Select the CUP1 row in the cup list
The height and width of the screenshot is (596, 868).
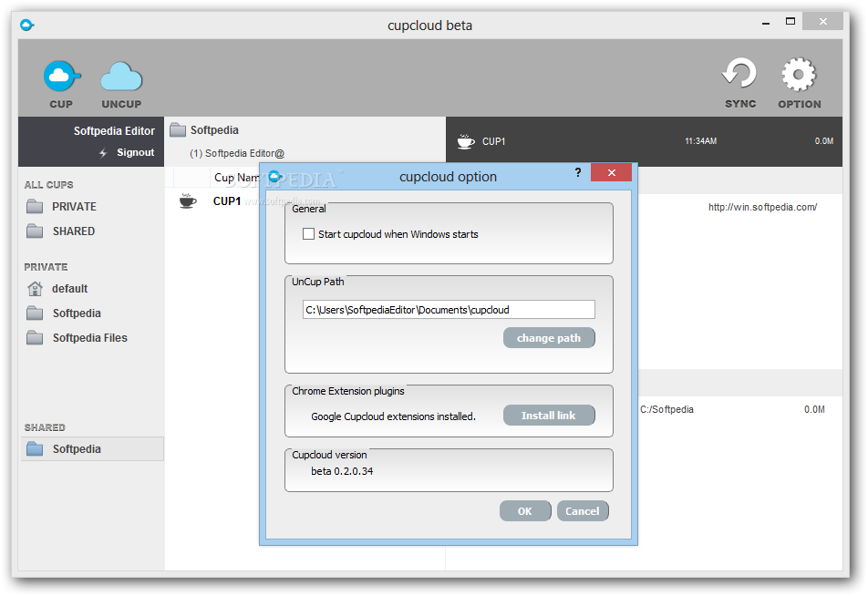(227, 200)
